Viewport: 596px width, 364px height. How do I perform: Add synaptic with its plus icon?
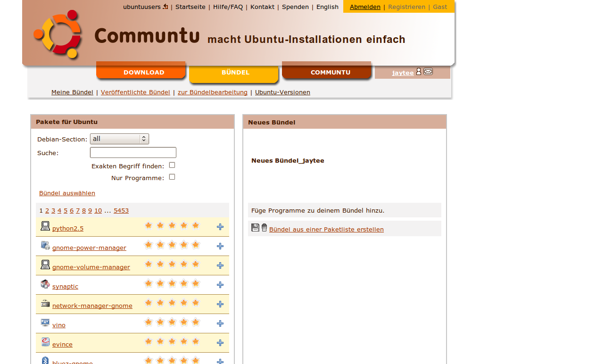tap(220, 285)
